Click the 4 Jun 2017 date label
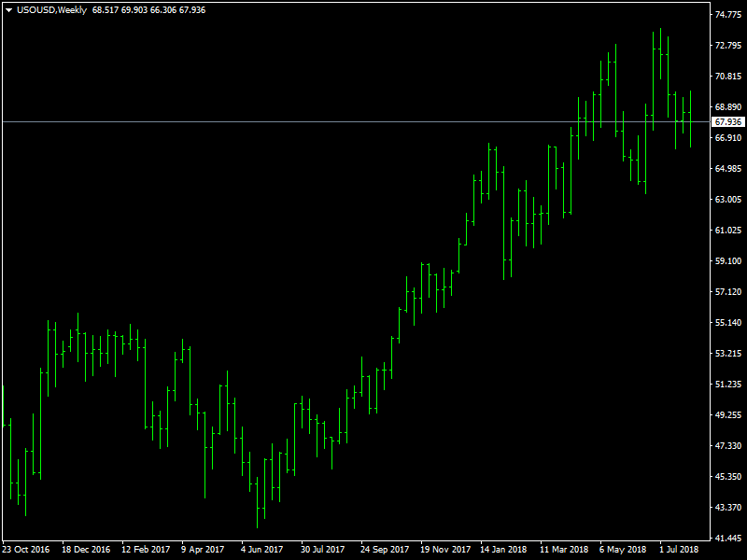747x560 pixels. click(x=262, y=550)
